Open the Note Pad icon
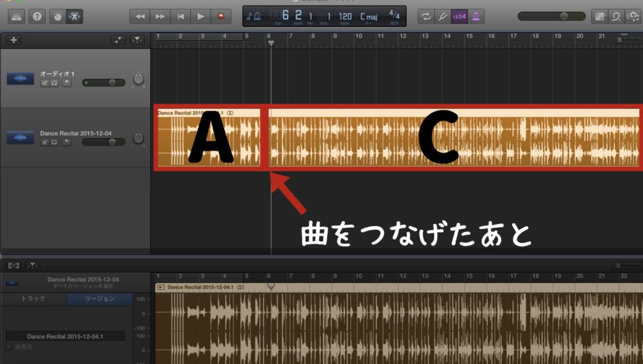Screen dimensions: 643x364 tap(600, 16)
